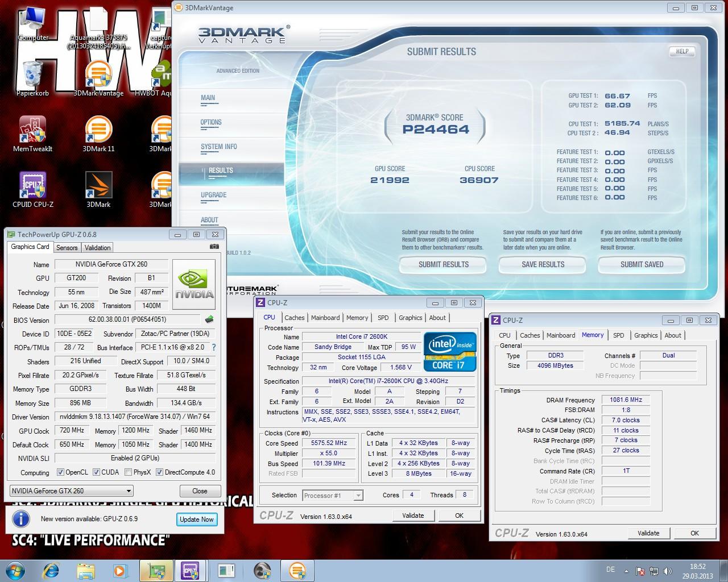Image resolution: width=728 pixels, height=582 pixels.
Task: Click Validate in the CPU-Z CPU window
Action: coord(413,516)
